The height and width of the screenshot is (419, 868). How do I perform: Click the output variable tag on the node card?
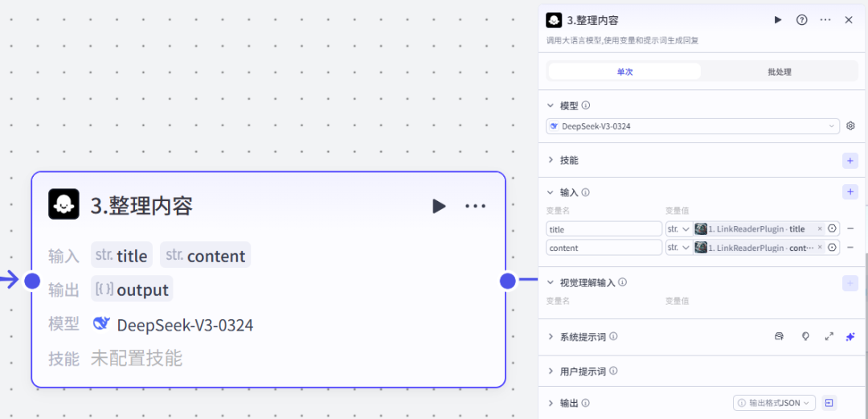(x=132, y=290)
